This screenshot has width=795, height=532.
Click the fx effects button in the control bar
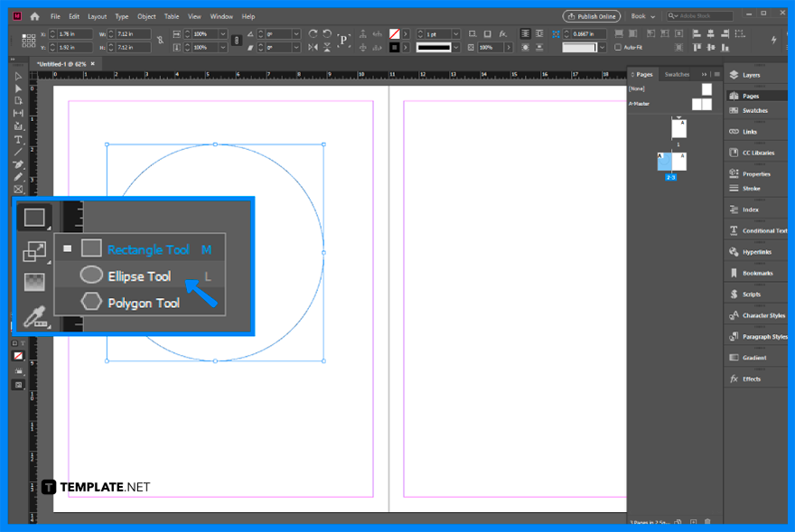(501, 33)
